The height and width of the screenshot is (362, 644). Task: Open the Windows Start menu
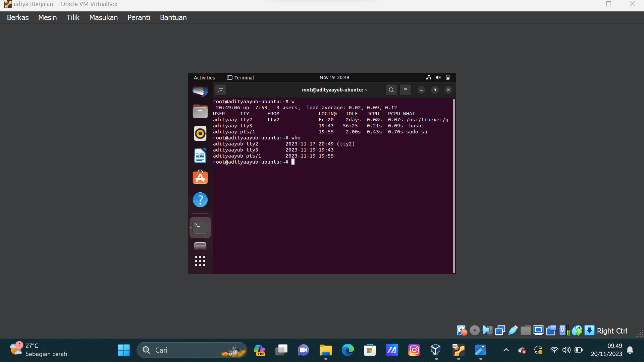point(124,350)
